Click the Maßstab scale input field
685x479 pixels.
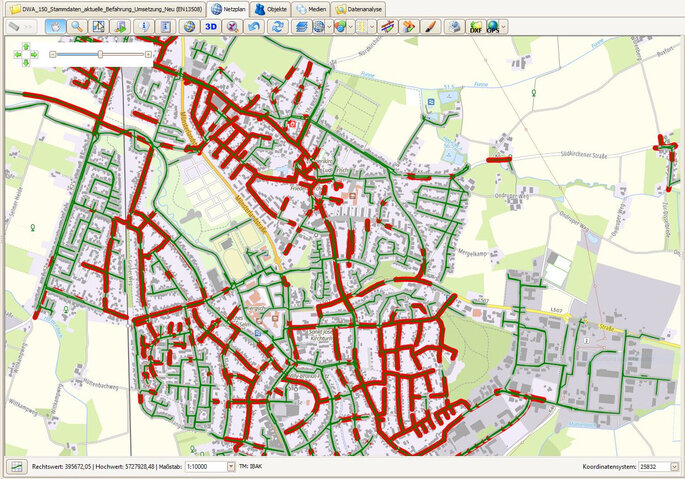click(204, 467)
